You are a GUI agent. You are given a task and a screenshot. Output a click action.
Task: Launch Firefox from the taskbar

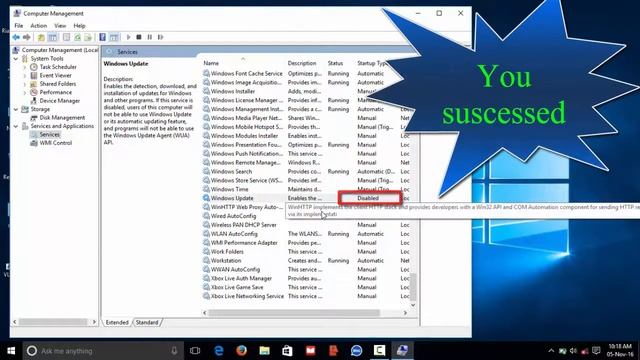(242, 351)
